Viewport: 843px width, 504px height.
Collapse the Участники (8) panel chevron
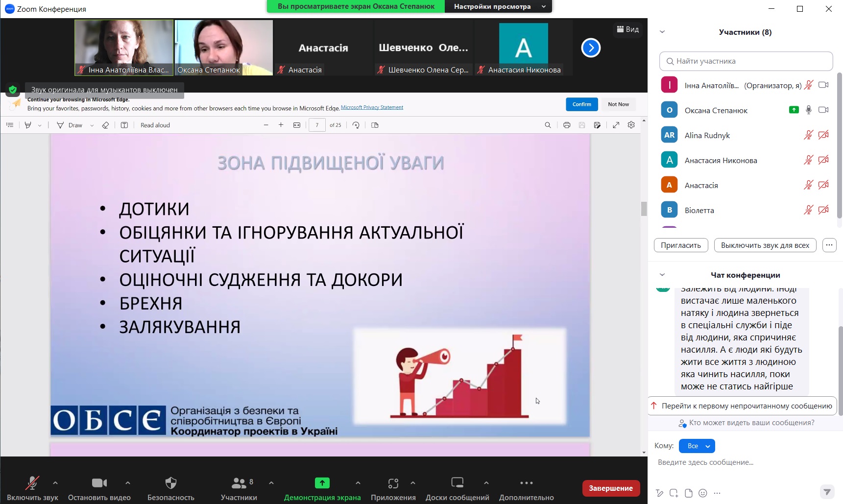[662, 32]
